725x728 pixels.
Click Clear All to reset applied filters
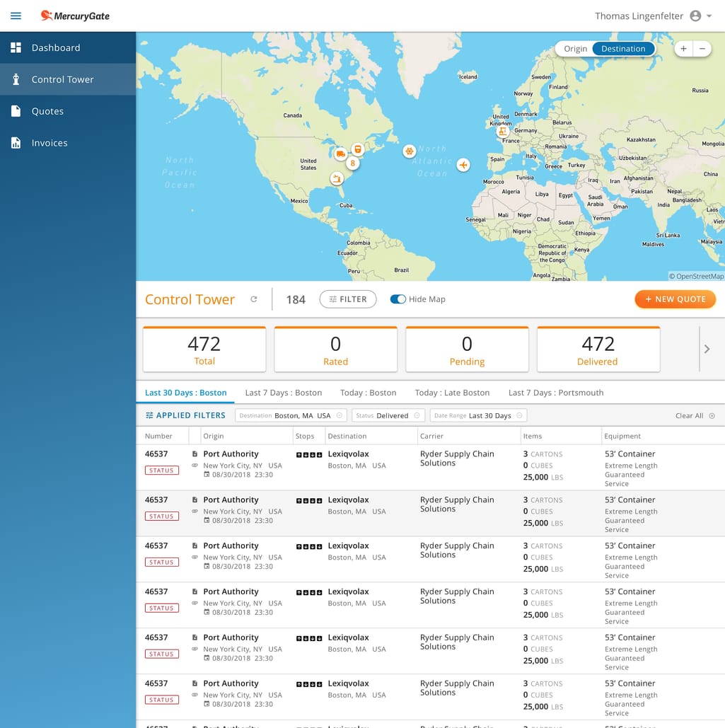690,416
